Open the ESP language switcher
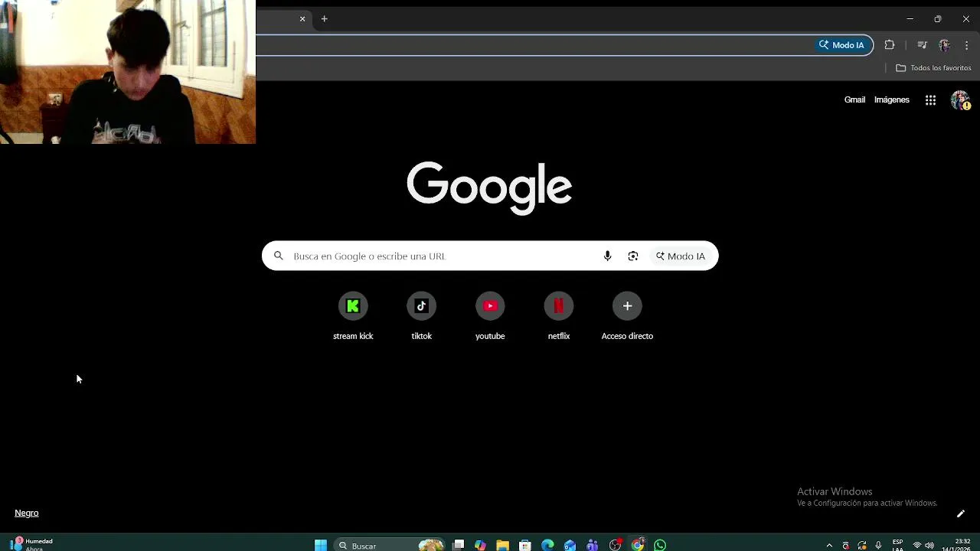Image resolution: width=980 pixels, height=551 pixels. coord(898,545)
